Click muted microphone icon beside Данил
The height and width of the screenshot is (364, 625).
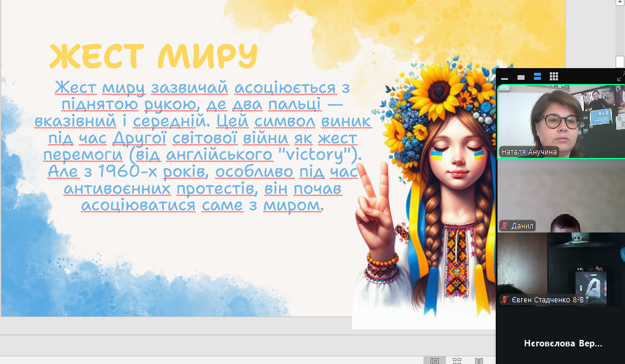[x=505, y=226]
